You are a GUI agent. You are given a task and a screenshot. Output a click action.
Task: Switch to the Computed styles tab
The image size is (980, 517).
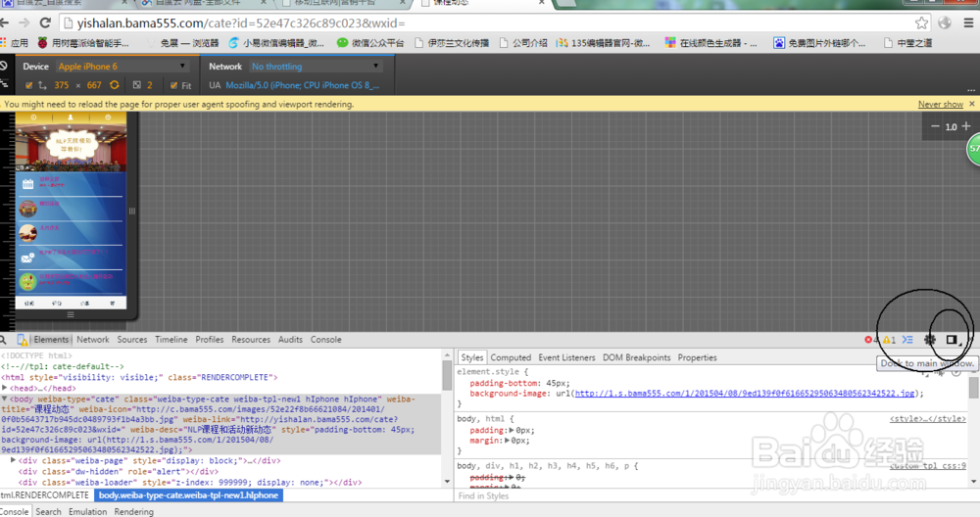click(x=511, y=357)
